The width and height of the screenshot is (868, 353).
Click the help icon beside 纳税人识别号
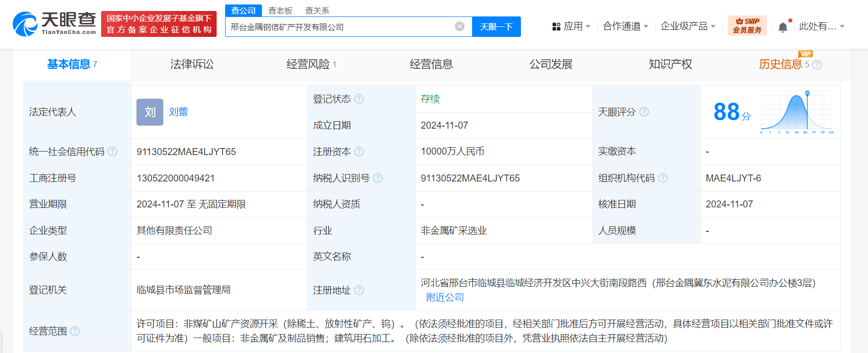tap(378, 178)
